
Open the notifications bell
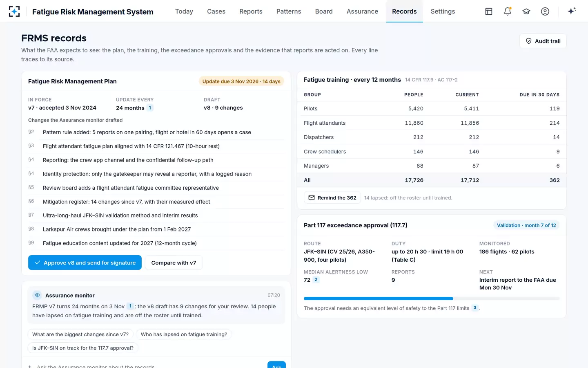(x=508, y=11)
